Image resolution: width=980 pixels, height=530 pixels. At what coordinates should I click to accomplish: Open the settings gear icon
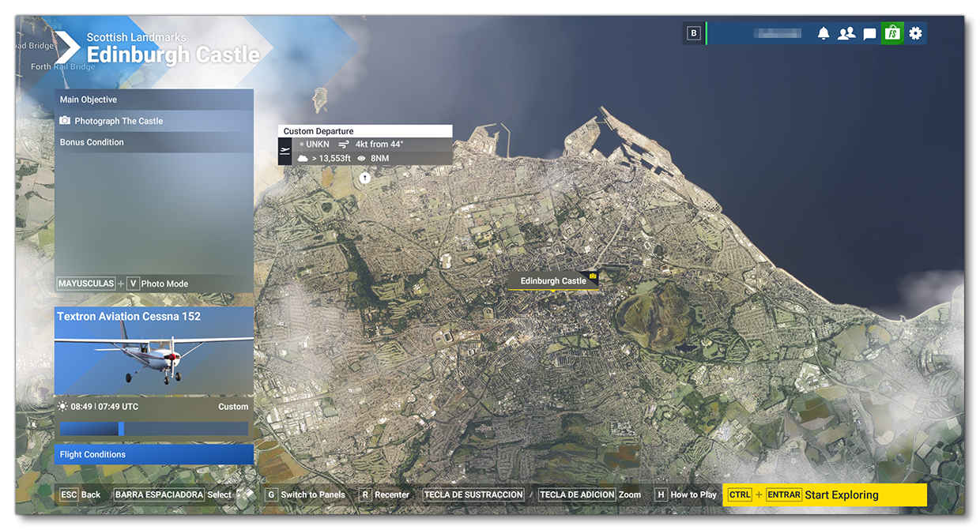(x=914, y=32)
